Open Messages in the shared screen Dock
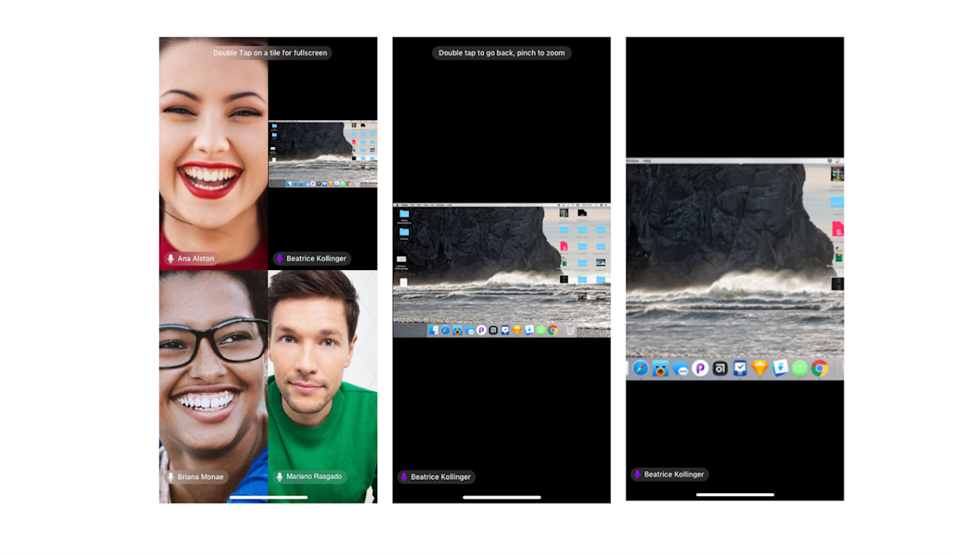 click(681, 368)
